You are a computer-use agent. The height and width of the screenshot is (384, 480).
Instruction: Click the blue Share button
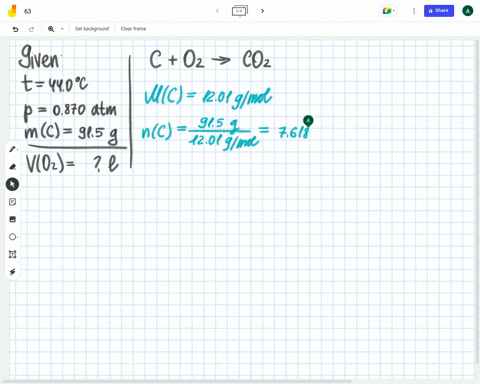tap(439, 11)
